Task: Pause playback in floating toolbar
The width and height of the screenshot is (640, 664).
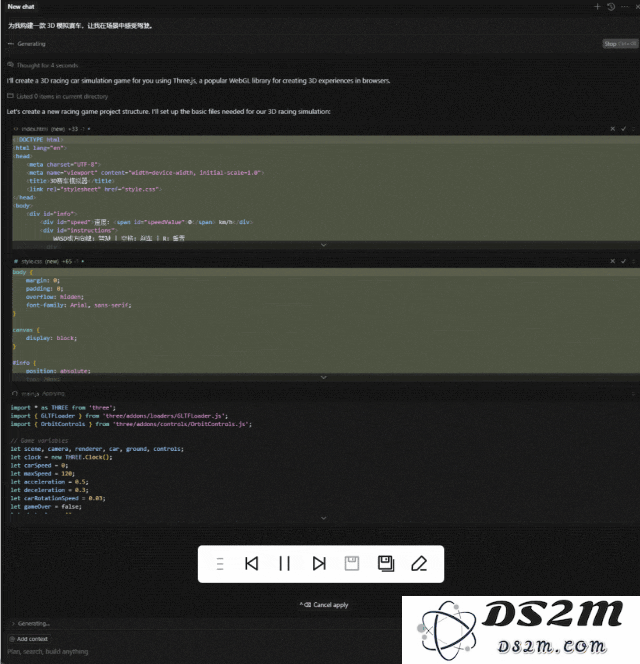Action: tap(285, 564)
